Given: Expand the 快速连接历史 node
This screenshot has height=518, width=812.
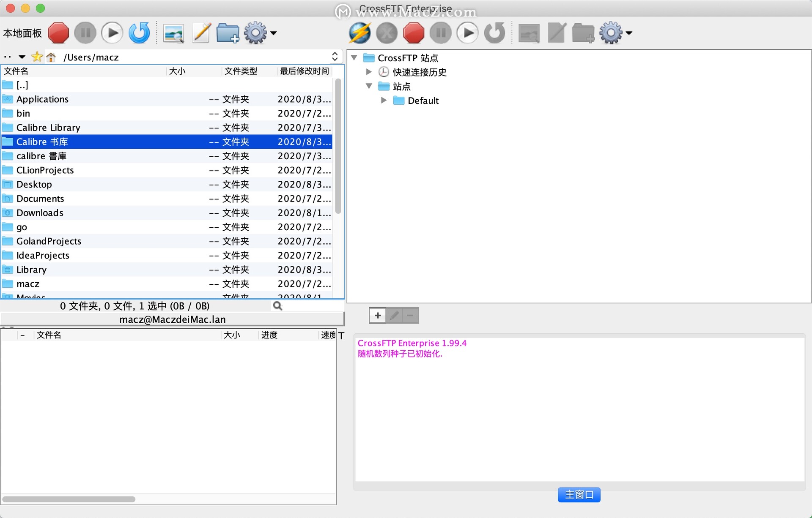Looking at the screenshot, I should (369, 72).
